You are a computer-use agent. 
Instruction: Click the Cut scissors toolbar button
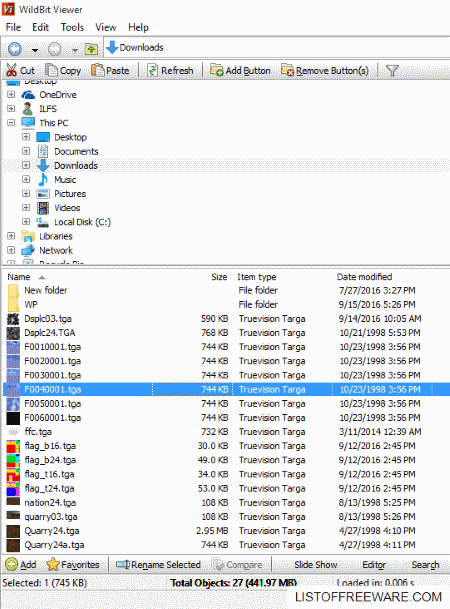pos(20,70)
